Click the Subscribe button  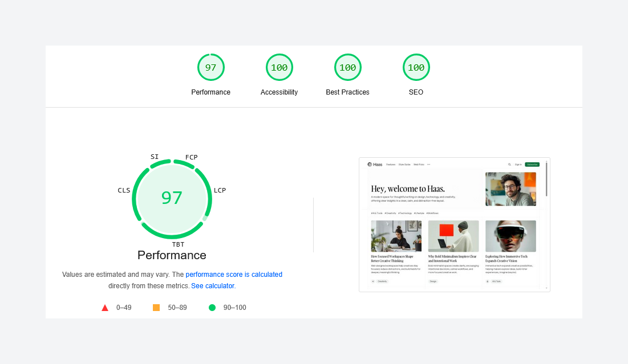pos(532,165)
